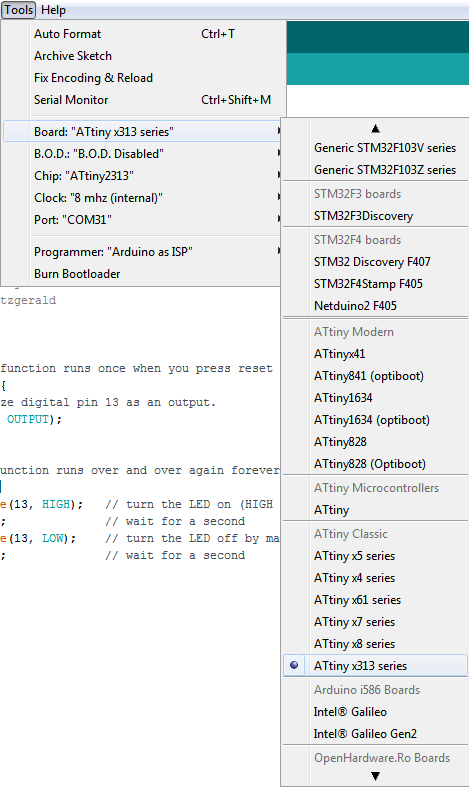Click the scroll-down arrow in board list
Image resolution: width=469 pixels, height=790 pixels.
pos(375,776)
